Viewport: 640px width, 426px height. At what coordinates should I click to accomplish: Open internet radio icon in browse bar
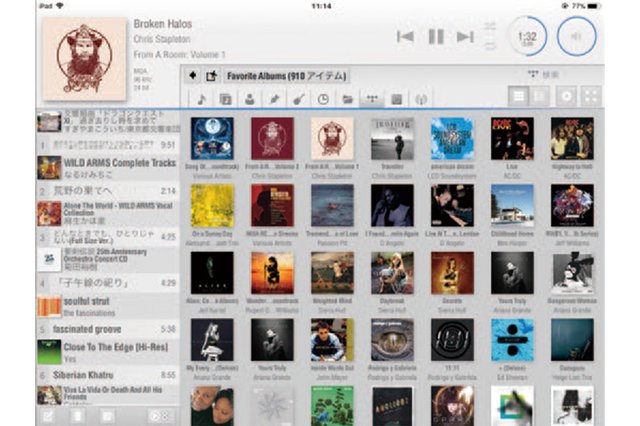point(420,99)
